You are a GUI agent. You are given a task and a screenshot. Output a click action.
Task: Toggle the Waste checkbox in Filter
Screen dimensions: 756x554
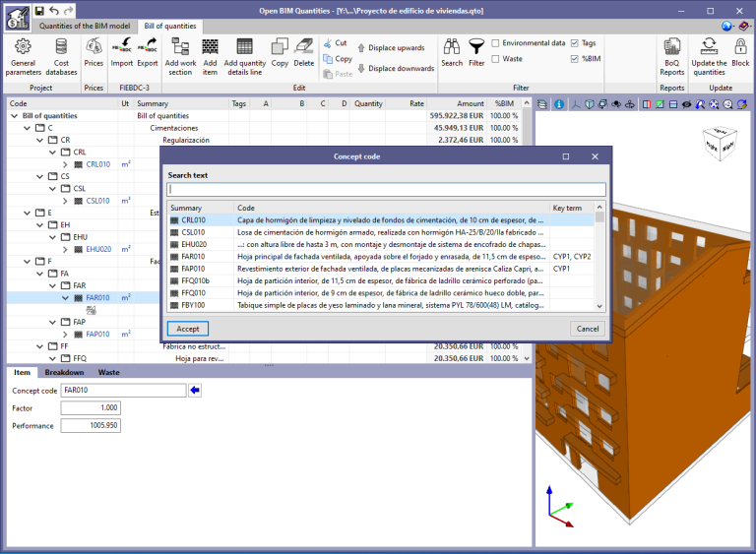[495, 59]
